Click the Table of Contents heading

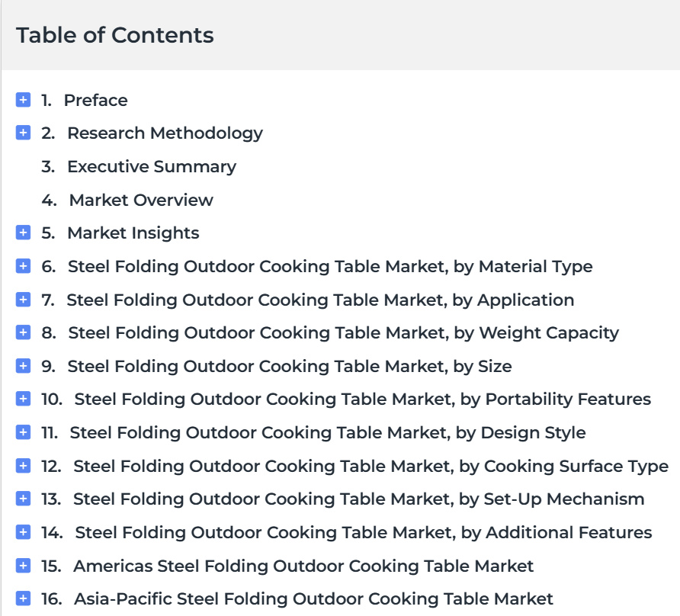pyautogui.click(x=115, y=35)
